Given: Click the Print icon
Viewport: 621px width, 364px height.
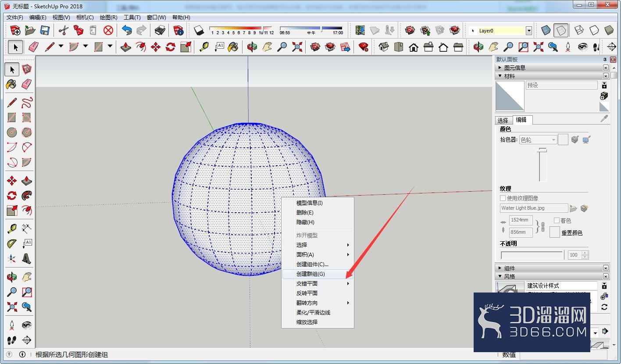Looking at the screenshot, I should 160,30.
